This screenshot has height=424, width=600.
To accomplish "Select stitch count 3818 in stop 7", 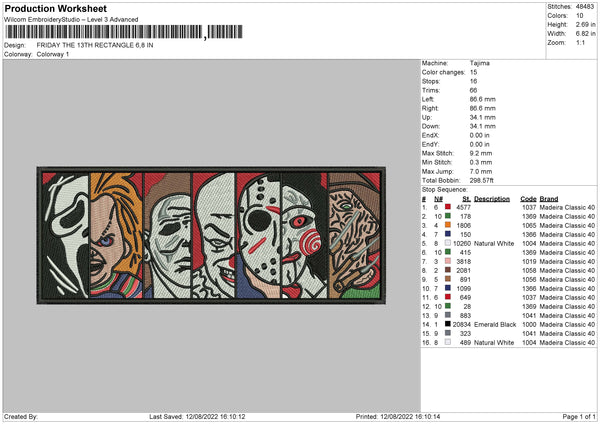I will 463,261.
